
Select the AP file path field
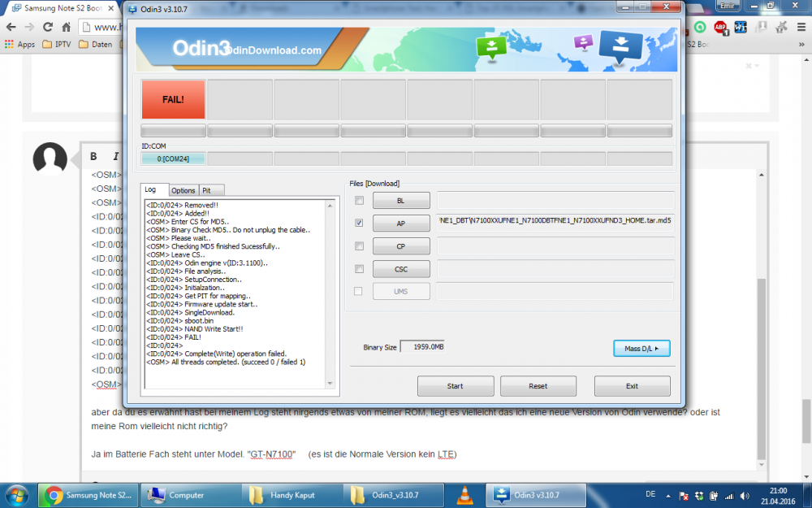tap(555, 224)
